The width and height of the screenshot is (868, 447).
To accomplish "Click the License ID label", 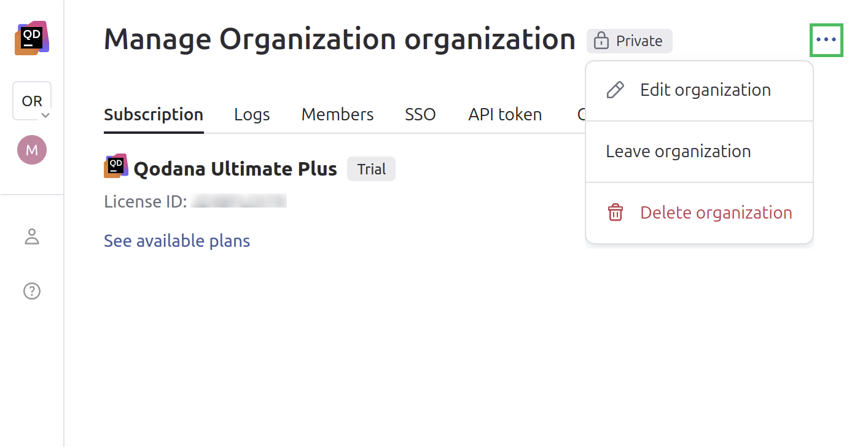I will coord(146,201).
